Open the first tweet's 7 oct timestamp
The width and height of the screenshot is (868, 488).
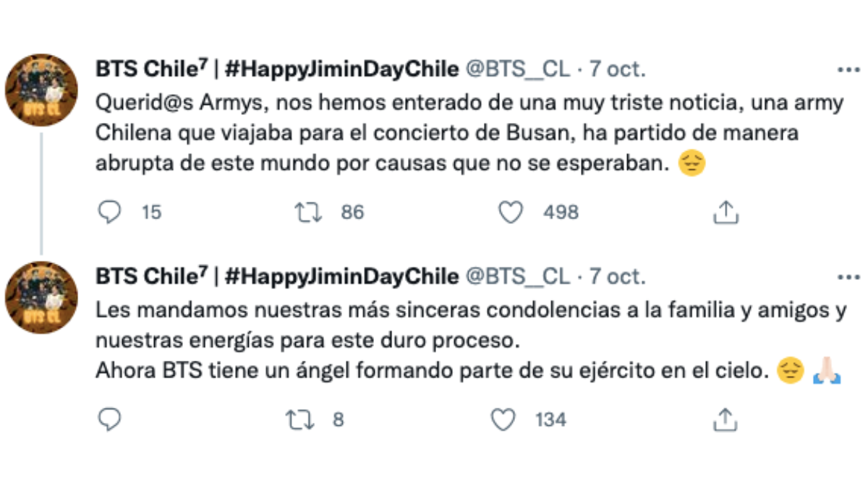[618, 69]
